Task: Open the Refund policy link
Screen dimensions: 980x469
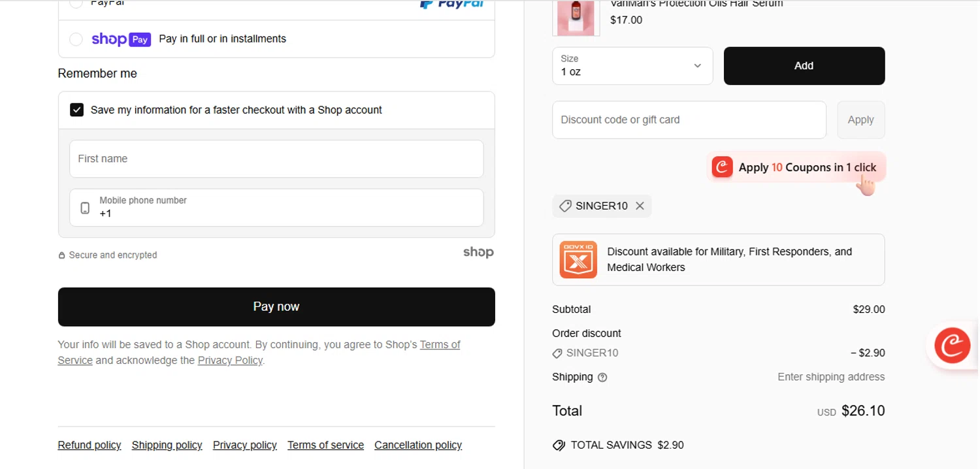Action: click(90, 445)
